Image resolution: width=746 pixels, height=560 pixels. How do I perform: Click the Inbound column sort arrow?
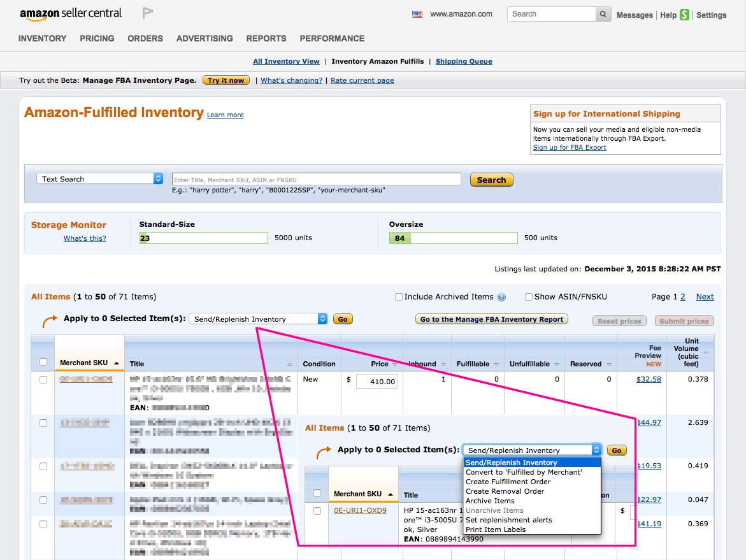(443, 364)
